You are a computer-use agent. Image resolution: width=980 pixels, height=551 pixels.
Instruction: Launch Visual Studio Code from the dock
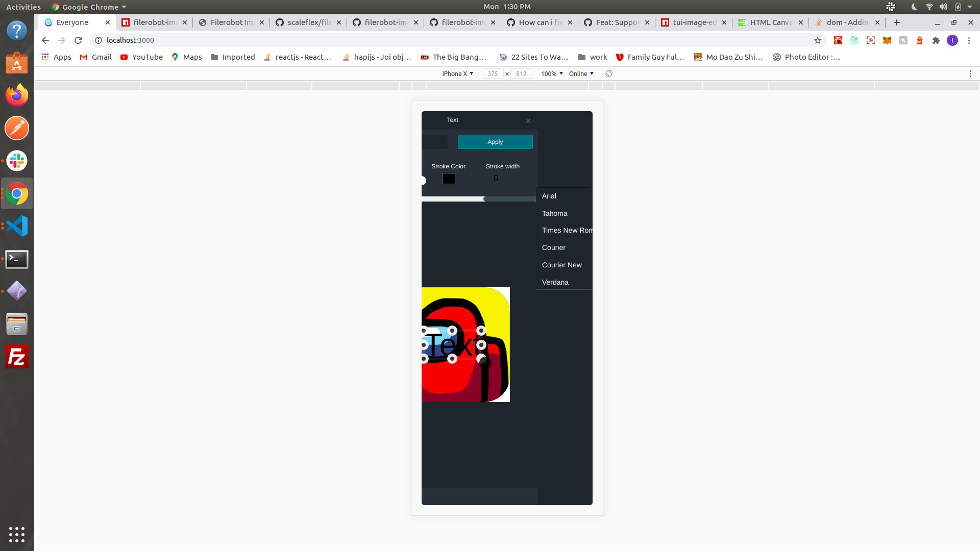[17, 226]
